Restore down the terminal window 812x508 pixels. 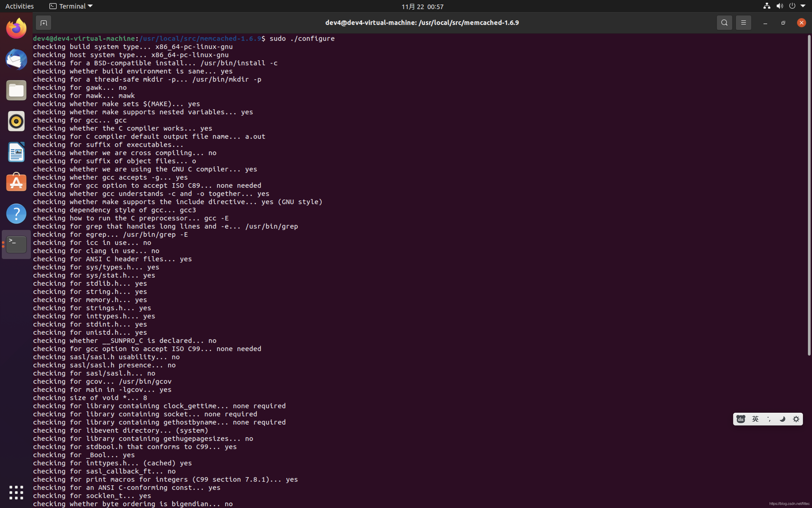[783, 23]
